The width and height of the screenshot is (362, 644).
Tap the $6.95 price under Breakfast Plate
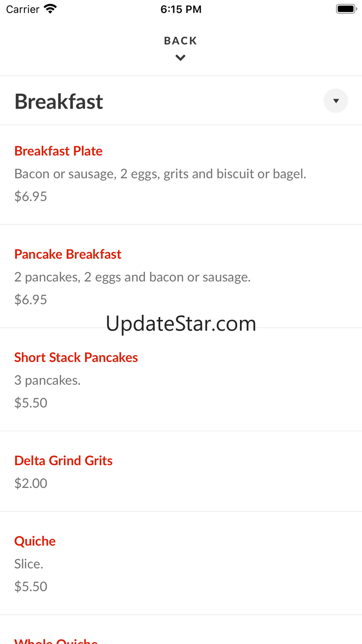tap(31, 196)
